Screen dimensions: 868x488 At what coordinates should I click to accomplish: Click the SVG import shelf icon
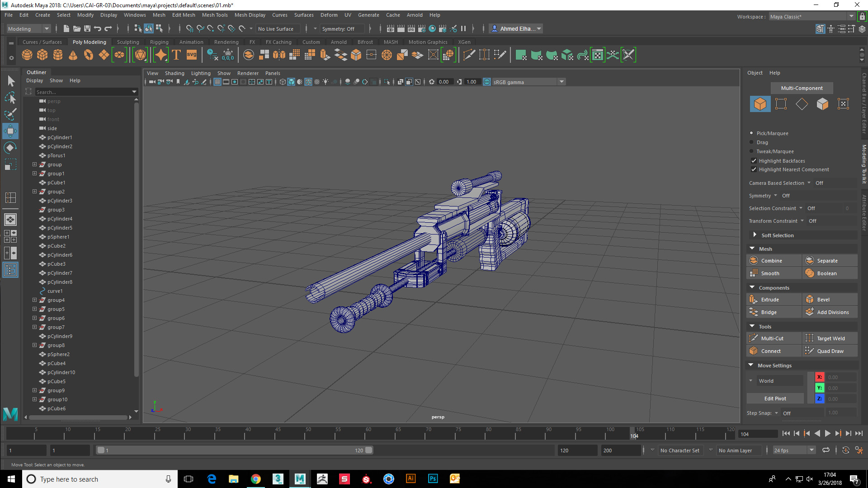192,55
